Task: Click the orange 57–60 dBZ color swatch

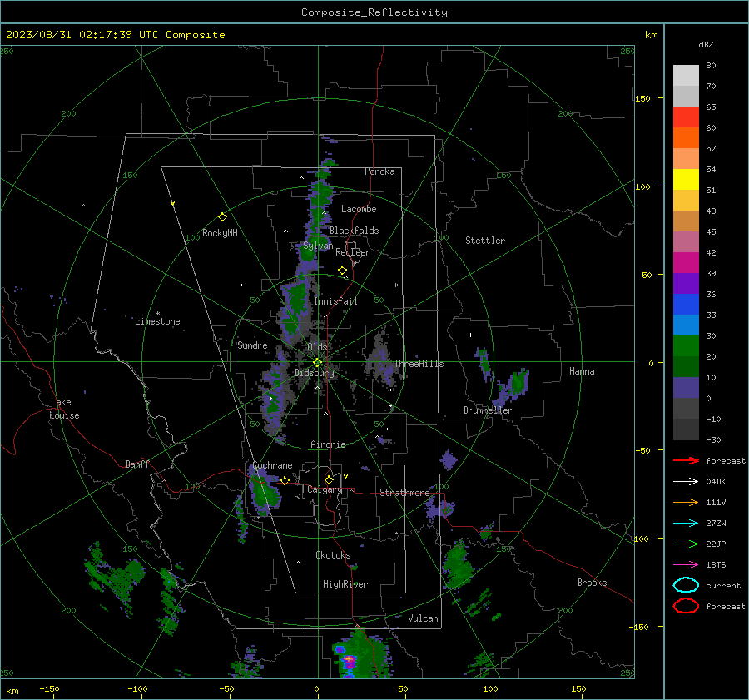Action: (x=686, y=138)
